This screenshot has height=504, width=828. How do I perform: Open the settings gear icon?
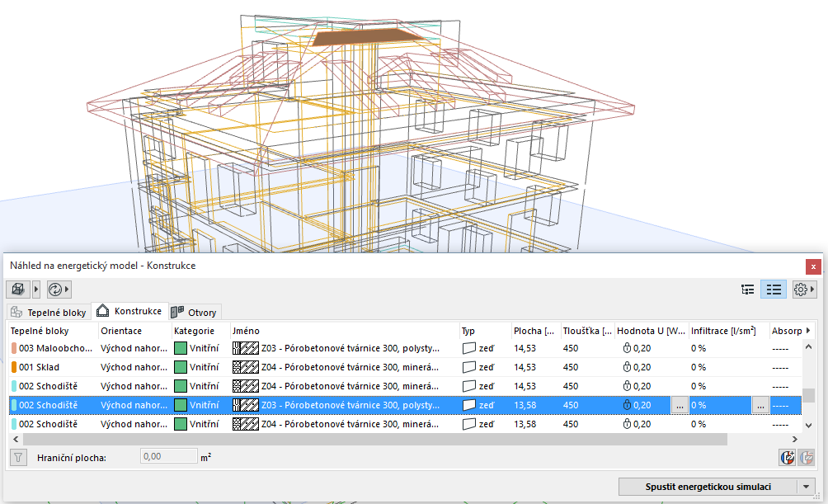[799, 290]
